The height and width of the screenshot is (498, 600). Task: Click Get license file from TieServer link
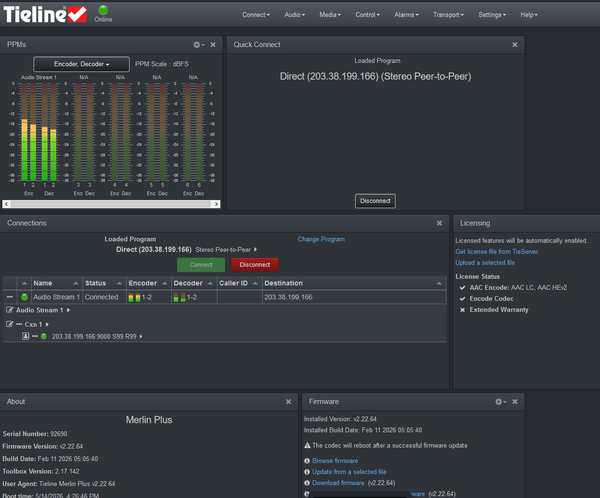(x=496, y=251)
